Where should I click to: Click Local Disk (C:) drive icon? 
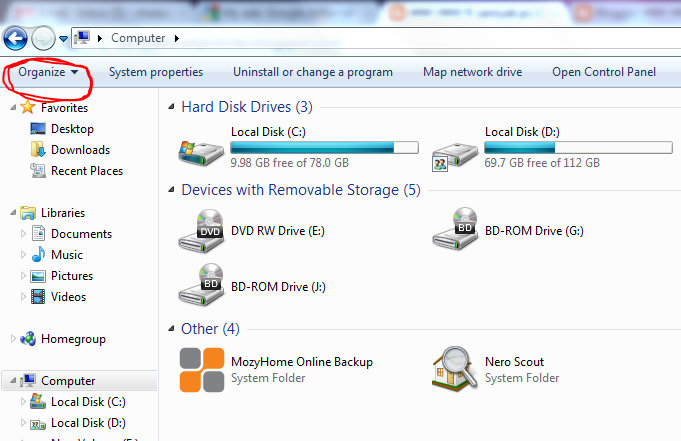pyautogui.click(x=201, y=152)
